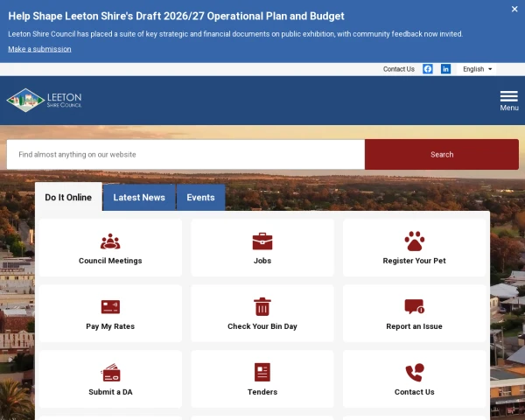This screenshot has width=525, height=420.
Task: Click the Jobs briefcase icon
Action: pos(262,241)
